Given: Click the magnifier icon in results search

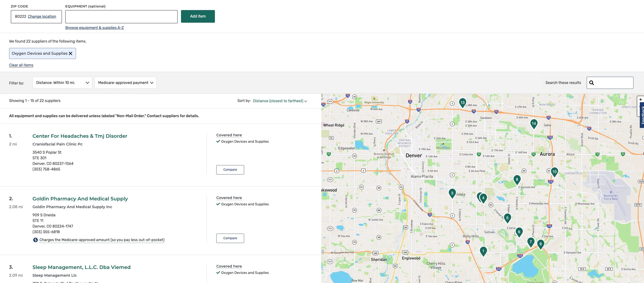Looking at the screenshot, I should pyautogui.click(x=591, y=83).
